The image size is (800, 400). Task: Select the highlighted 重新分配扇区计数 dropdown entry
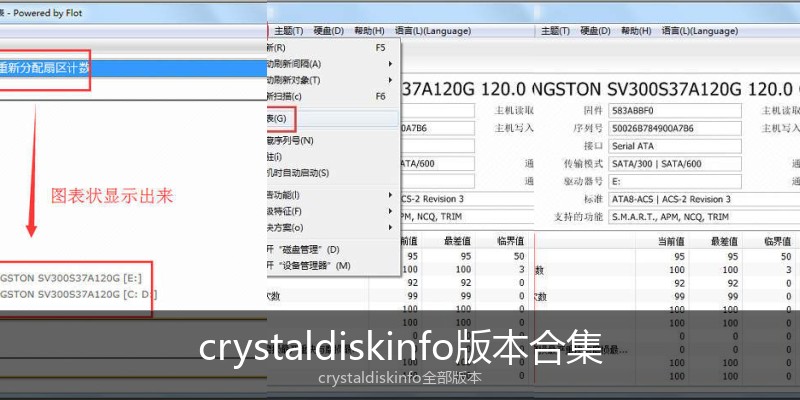click(x=133, y=68)
